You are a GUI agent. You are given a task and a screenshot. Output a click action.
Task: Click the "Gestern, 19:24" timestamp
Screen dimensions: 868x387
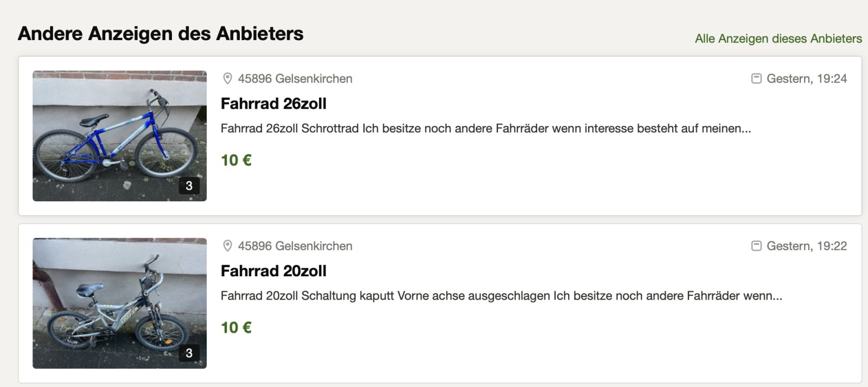pos(806,79)
